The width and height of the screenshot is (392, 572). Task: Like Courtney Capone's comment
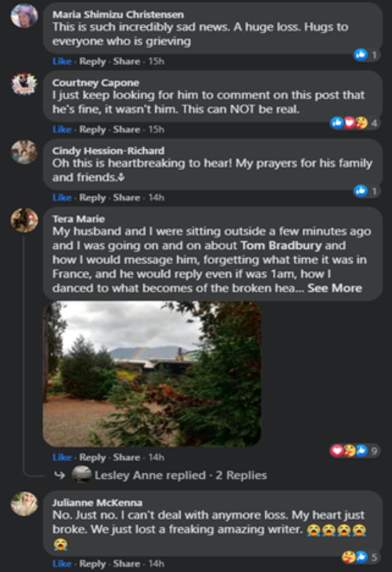62,130
